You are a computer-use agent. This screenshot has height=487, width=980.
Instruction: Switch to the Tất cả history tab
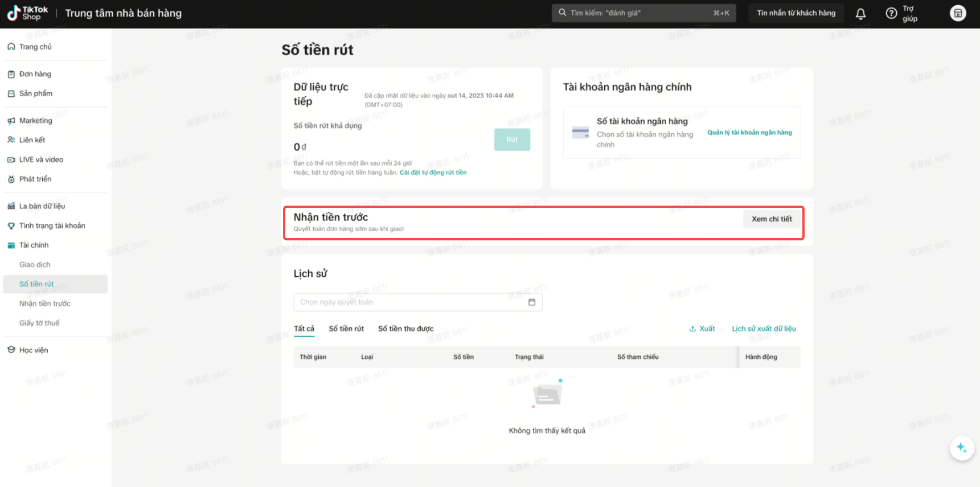click(x=304, y=329)
